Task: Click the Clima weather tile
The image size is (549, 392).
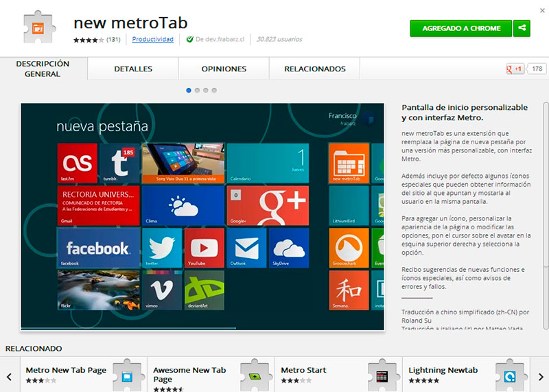Action: click(183, 205)
